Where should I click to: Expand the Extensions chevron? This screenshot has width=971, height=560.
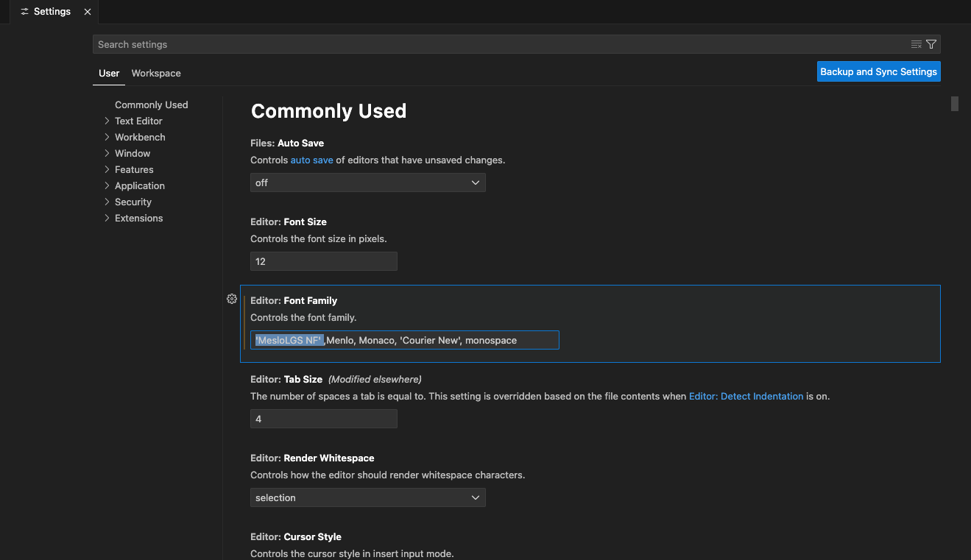[x=107, y=218]
